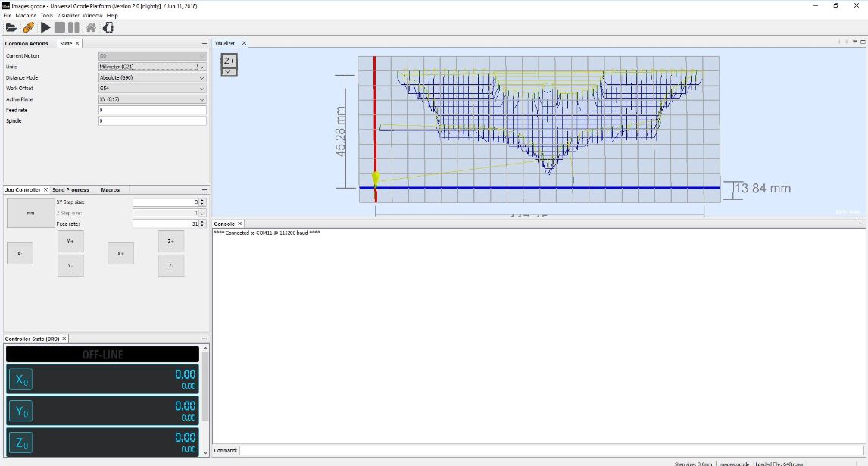
Task: Open the Current Motion dropdown
Action: [x=152, y=55]
